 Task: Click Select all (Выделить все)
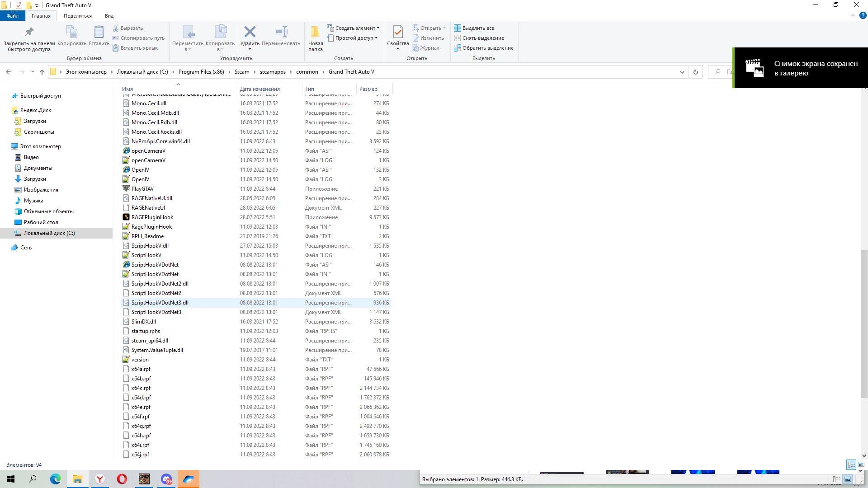tap(474, 28)
